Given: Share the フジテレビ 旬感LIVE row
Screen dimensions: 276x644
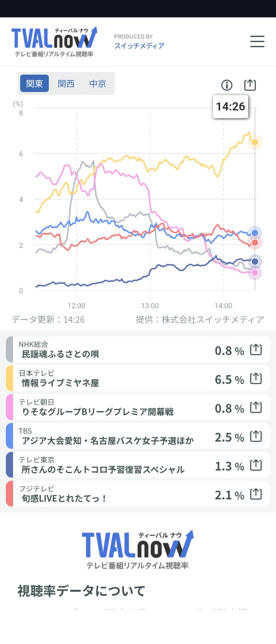Looking at the screenshot, I should tap(256, 494).
